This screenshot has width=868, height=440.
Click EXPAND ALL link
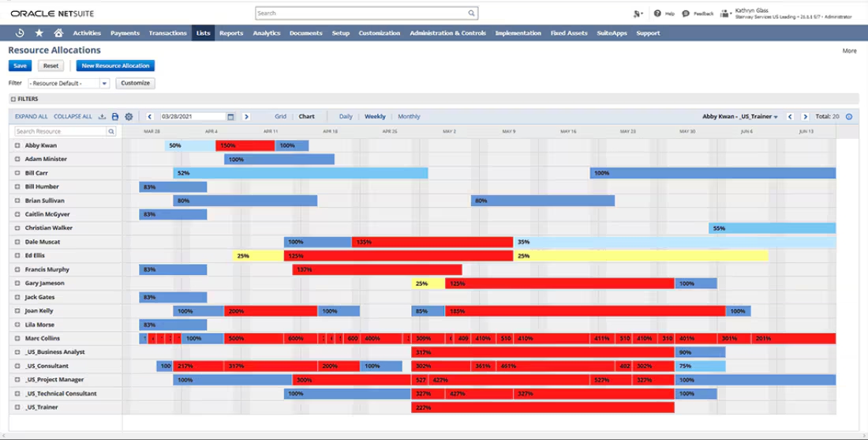click(x=31, y=116)
